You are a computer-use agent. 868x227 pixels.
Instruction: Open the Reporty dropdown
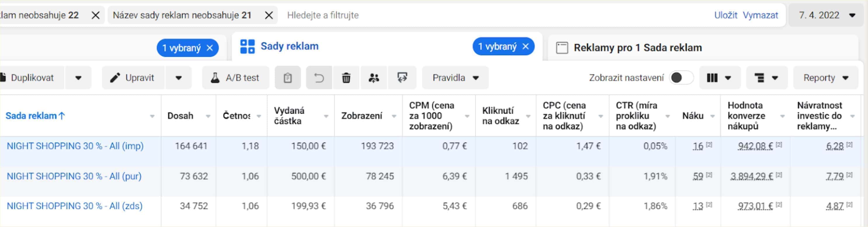(x=826, y=78)
